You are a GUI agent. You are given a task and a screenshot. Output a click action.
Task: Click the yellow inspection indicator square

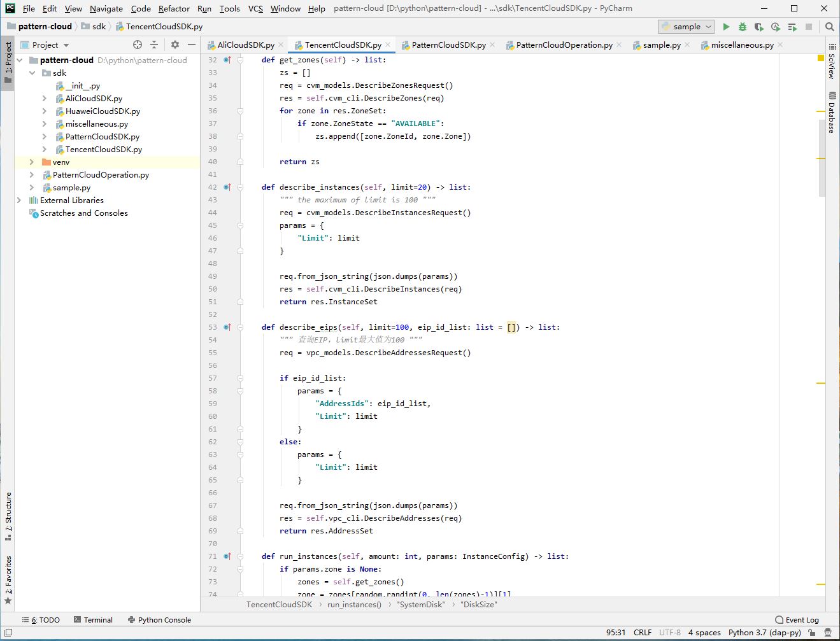click(821, 58)
